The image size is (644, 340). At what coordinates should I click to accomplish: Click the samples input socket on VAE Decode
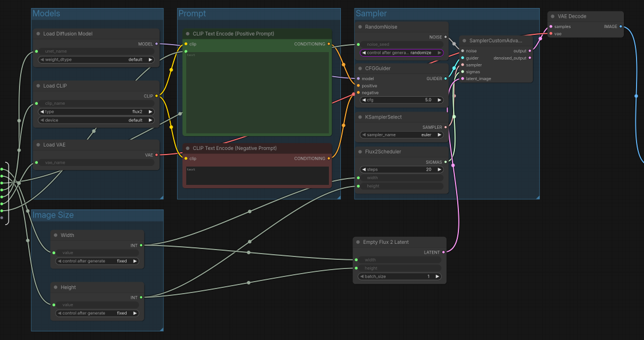click(551, 27)
